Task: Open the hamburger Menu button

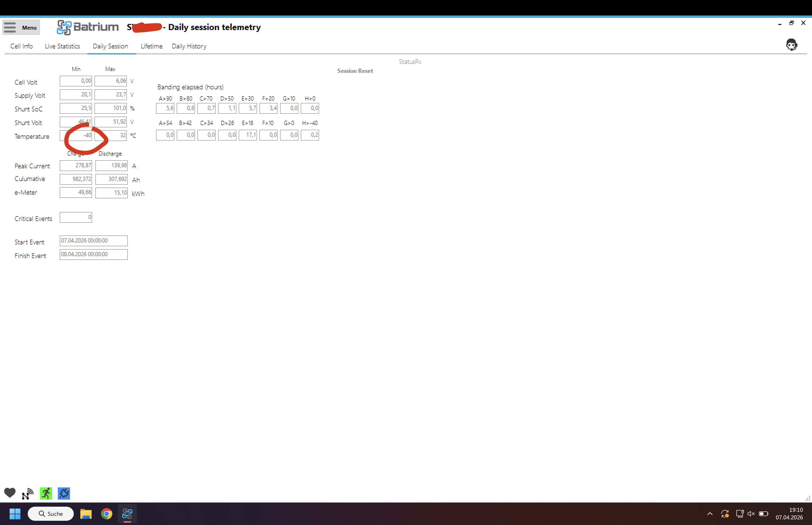Action: (x=21, y=27)
